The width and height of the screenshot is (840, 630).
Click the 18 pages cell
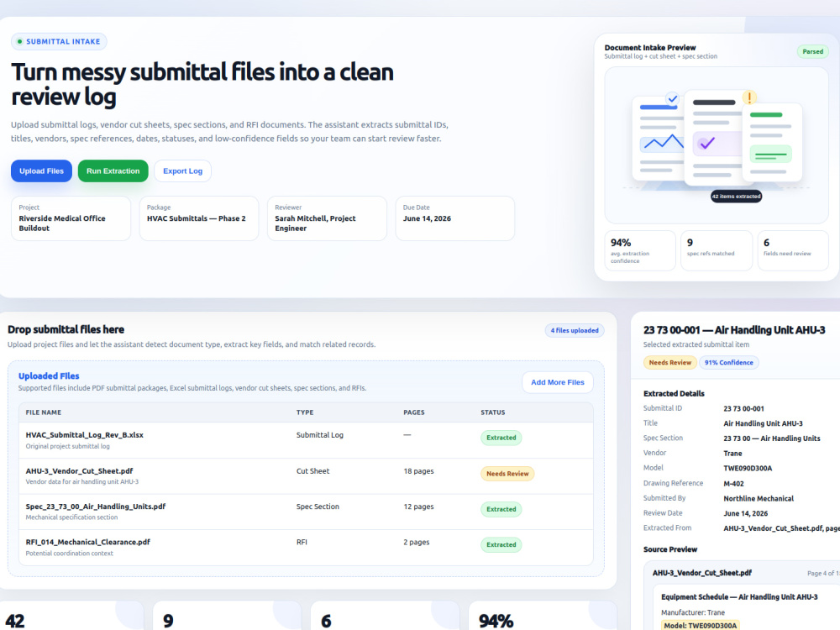pos(418,471)
